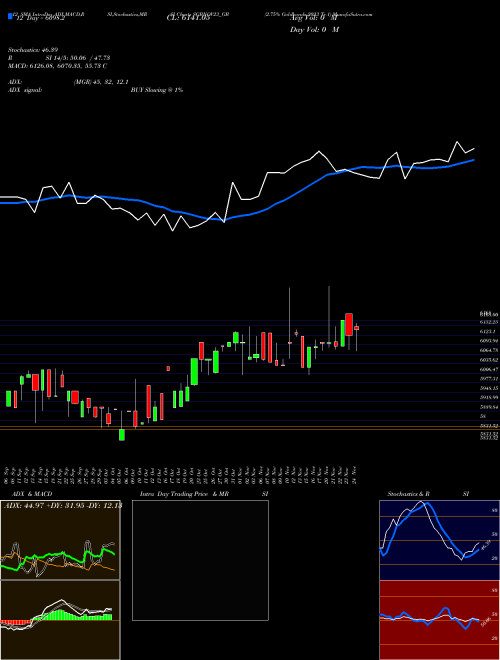Click the 'ADX & MACD' panel heading
Viewport: 500px width, 660px height.
click(x=32, y=494)
